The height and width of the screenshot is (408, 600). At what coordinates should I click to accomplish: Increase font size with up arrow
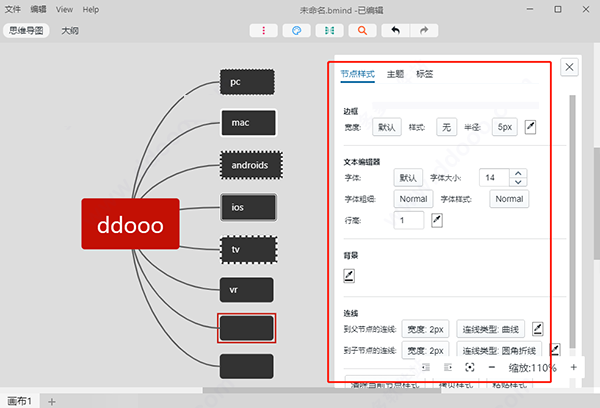pyautogui.click(x=518, y=173)
